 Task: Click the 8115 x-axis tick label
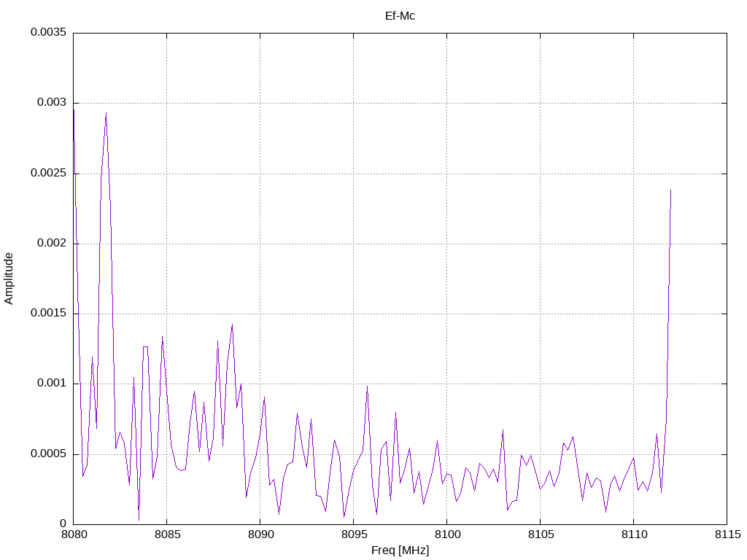727,534
